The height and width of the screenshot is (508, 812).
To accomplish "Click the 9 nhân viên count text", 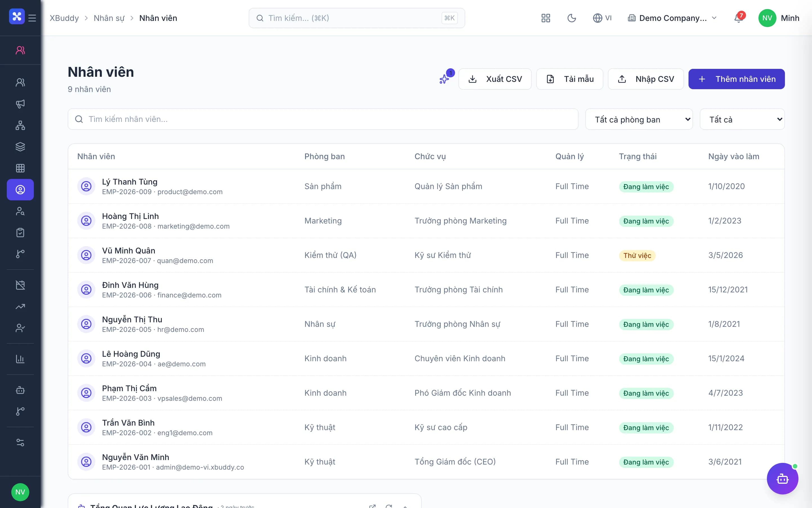I will coord(89,89).
